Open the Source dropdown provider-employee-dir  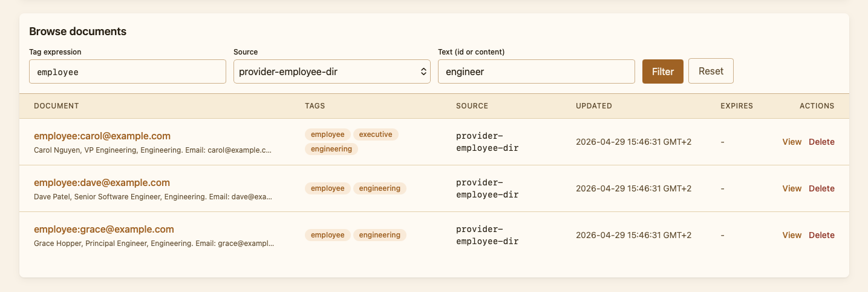point(332,71)
